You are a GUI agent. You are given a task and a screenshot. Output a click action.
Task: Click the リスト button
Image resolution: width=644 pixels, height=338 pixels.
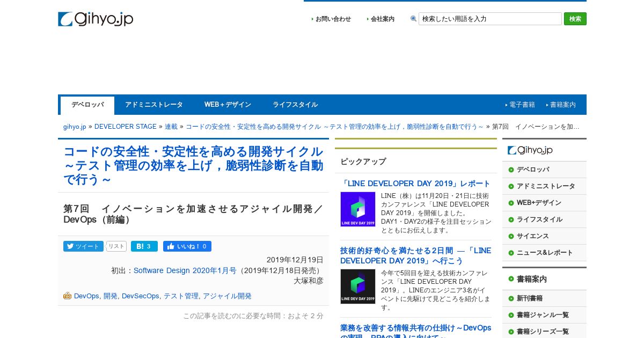coord(116,246)
